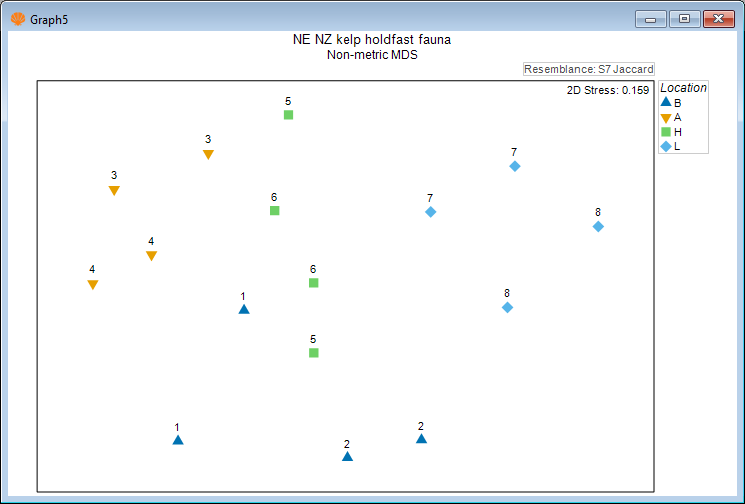The width and height of the screenshot is (745, 504).
Task: Select the topmost blue diamond labeled 7
Action: coord(515,166)
